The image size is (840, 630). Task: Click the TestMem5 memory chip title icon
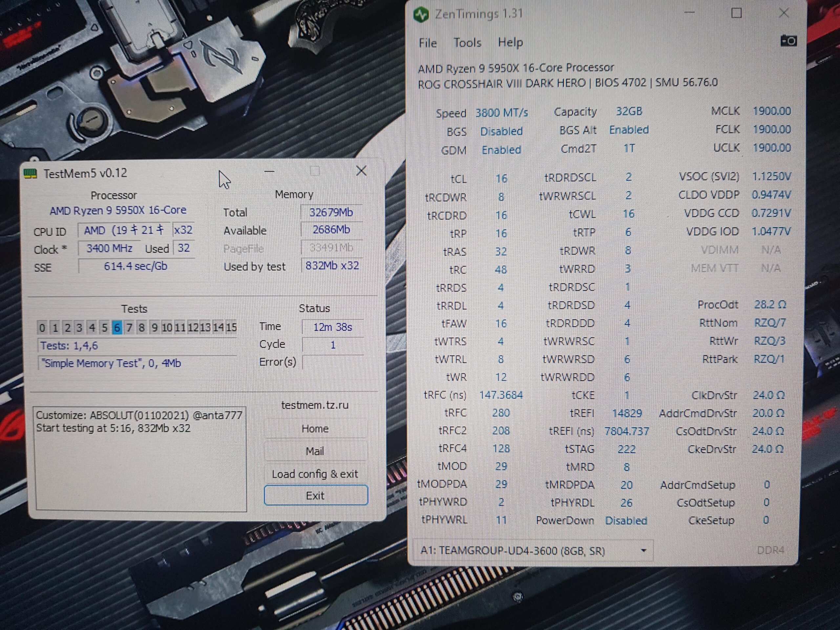click(x=31, y=174)
